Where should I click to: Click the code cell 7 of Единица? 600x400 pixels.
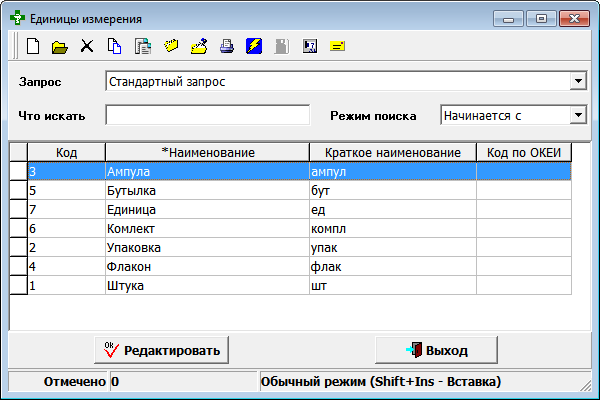[x=67, y=209]
